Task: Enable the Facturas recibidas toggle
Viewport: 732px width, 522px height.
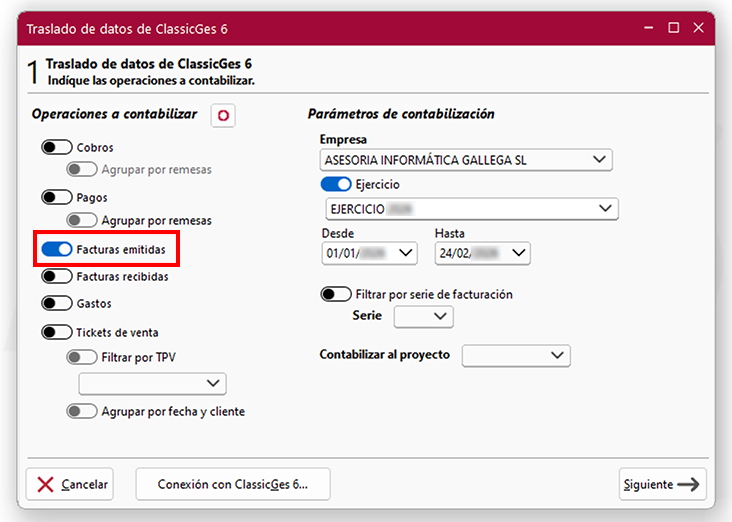Action: [x=56, y=276]
